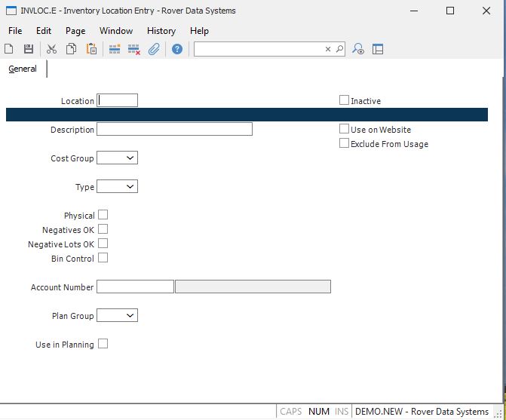The width and height of the screenshot is (506, 420).
Task: Click the Paste clipboard icon
Action: (91, 49)
